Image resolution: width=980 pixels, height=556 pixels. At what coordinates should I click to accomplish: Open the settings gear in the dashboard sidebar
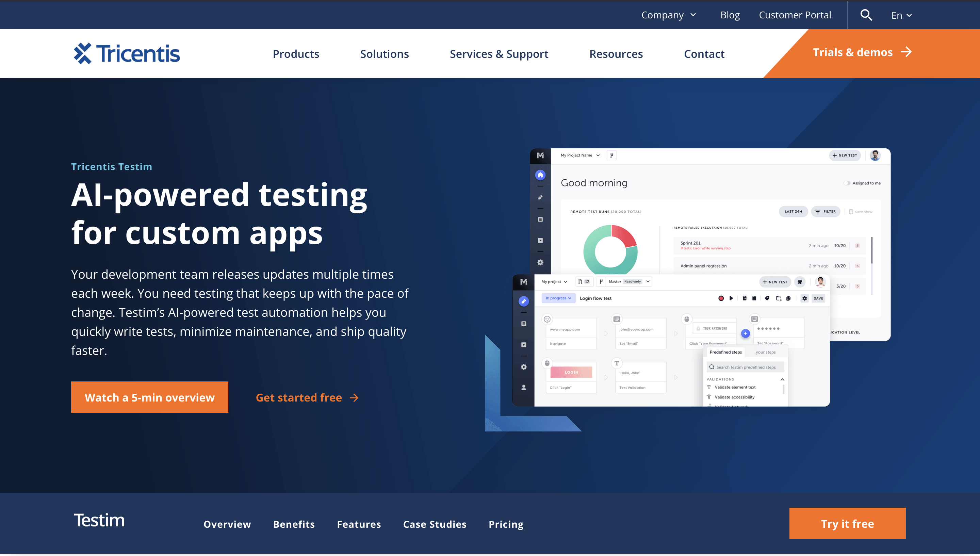point(540,262)
